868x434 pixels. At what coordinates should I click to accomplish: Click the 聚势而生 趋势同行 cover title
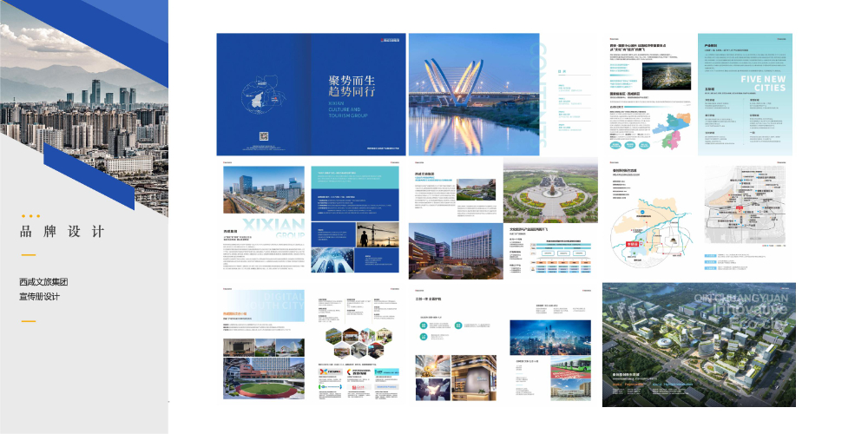(x=352, y=85)
